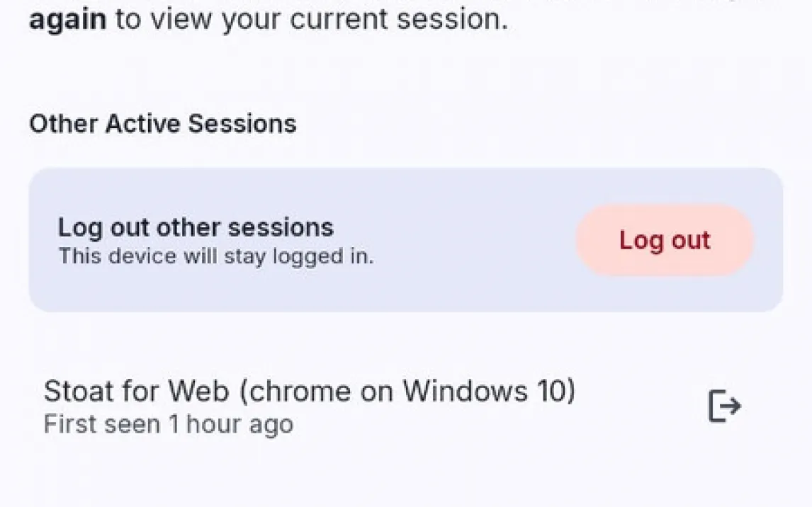
Task: Click the word 'Active' in section heading
Action: pyautogui.click(x=143, y=124)
